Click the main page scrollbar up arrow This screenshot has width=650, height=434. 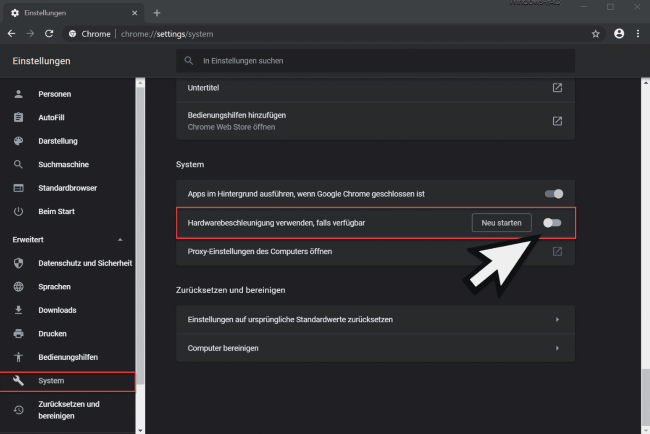(646, 83)
